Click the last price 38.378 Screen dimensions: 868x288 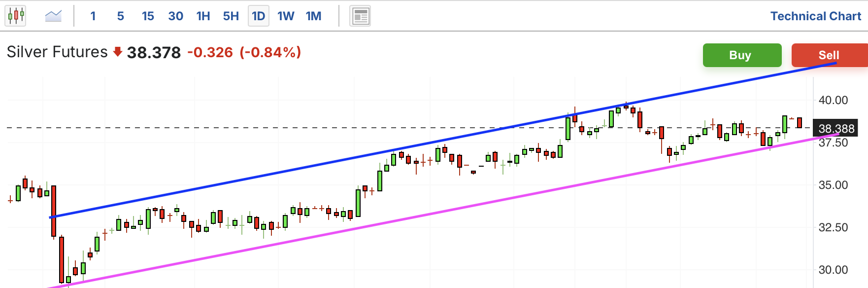pos(154,52)
